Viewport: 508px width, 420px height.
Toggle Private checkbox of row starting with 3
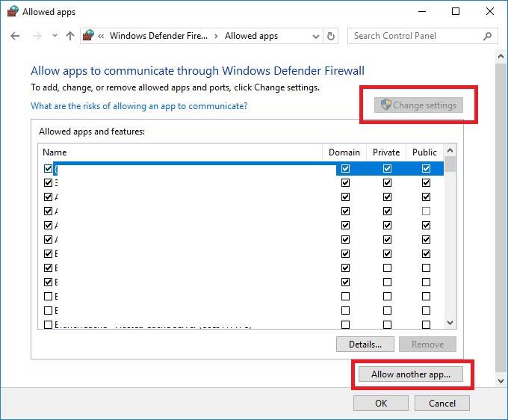[387, 183]
